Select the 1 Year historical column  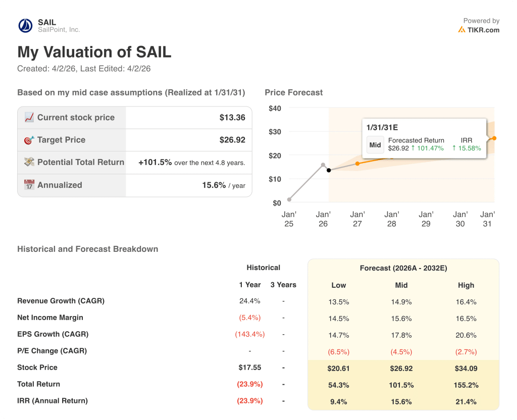pyautogui.click(x=249, y=285)
